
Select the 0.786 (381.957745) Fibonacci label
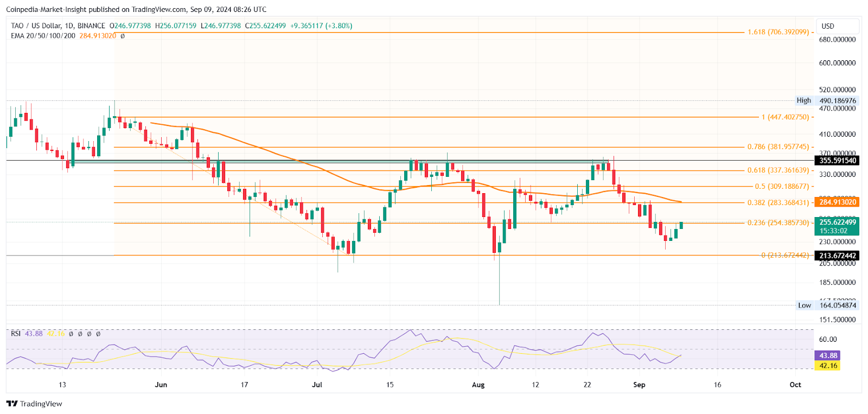(x=778, y=147)
